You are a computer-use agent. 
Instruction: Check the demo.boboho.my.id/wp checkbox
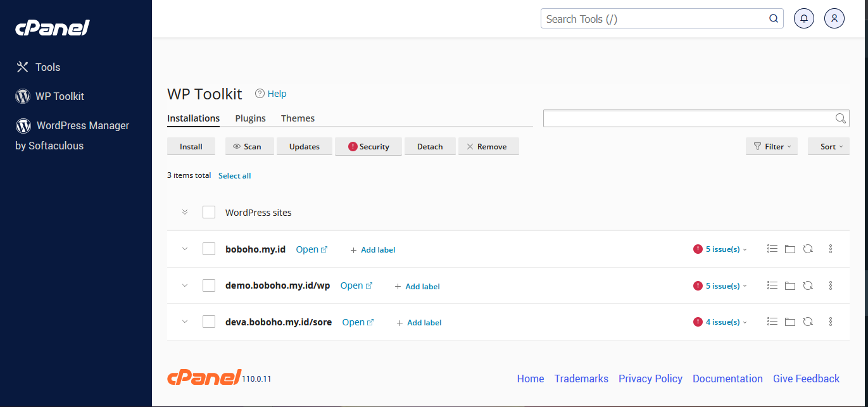[209, 285]
